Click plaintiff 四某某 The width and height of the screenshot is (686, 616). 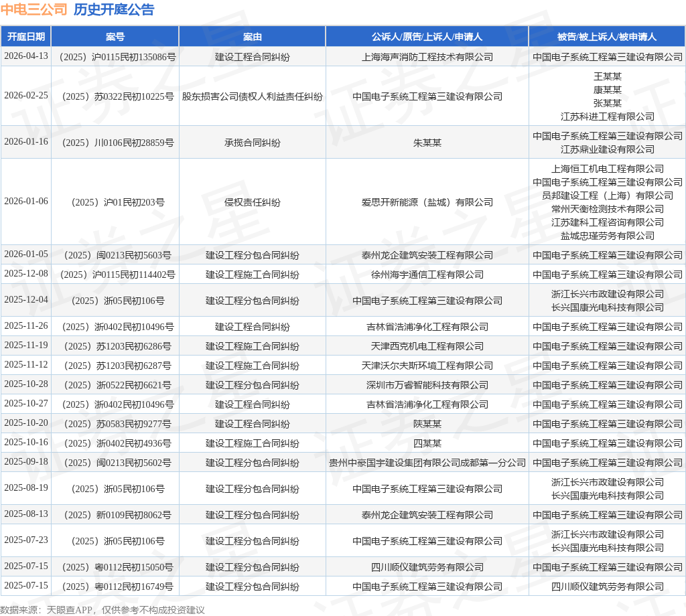[427, 443]
